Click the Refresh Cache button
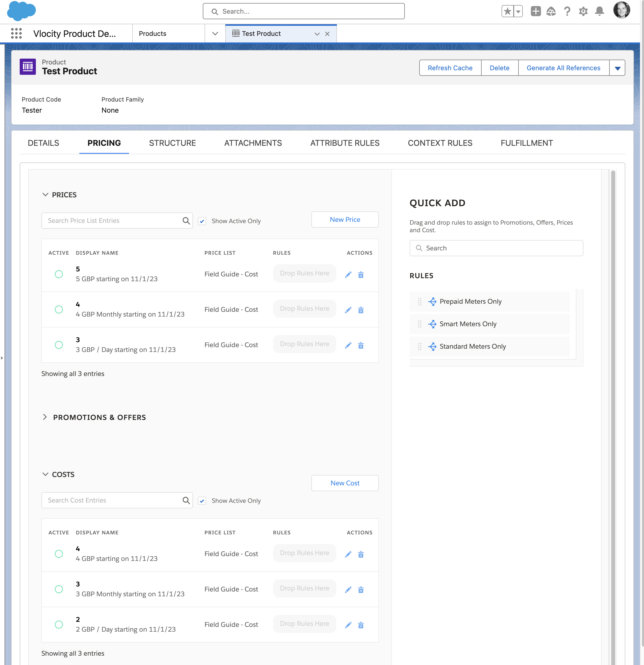Viewport: 644px width, 665px height. (450, 68)
